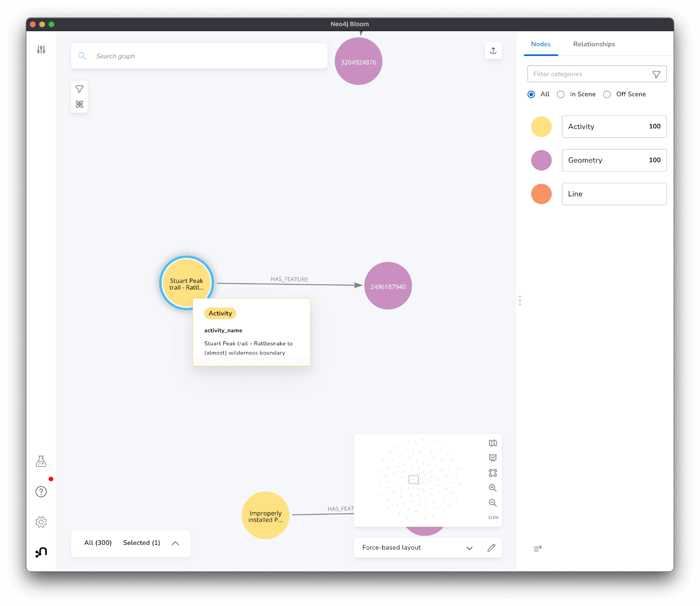Open the perspective settings panel
Screen dimensions: 700x606
41,50
